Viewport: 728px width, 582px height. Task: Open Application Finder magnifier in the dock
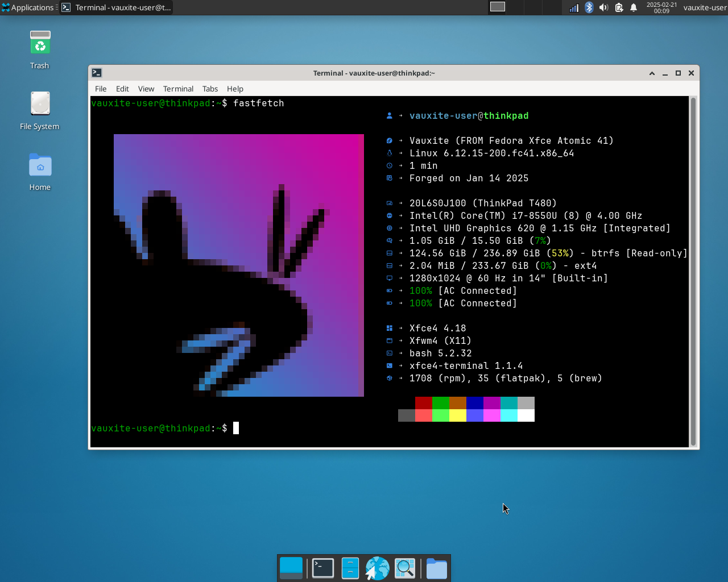[405, 568]
